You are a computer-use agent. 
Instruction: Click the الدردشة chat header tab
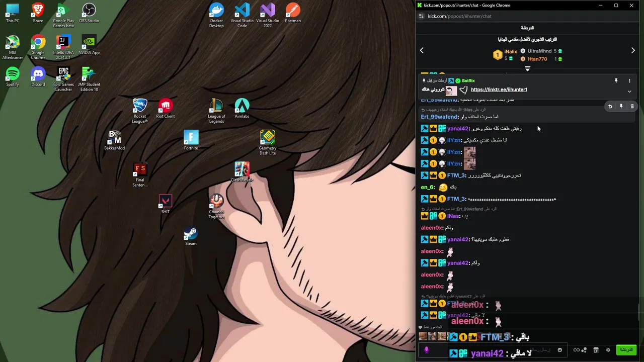point(527,28)
